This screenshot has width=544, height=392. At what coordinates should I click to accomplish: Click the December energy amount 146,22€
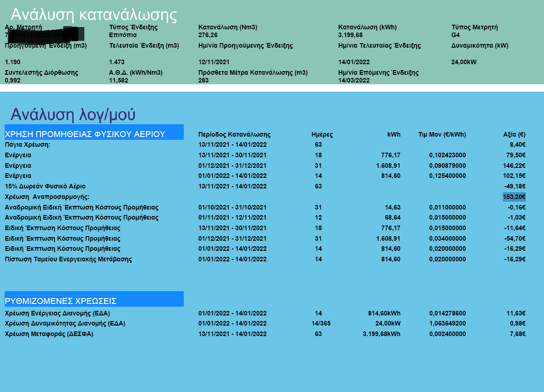[514, 166]
